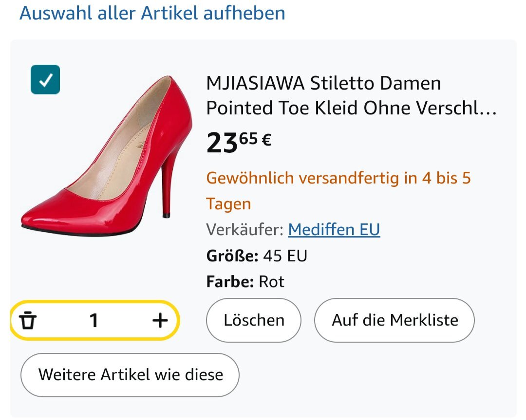This screenshot has height=420, width=526.
Task: Click the 23,65 € price
Action: point(239,143)
